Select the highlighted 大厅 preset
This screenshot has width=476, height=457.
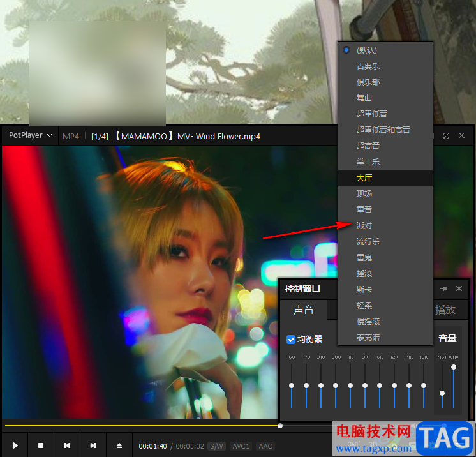(385, 177)
